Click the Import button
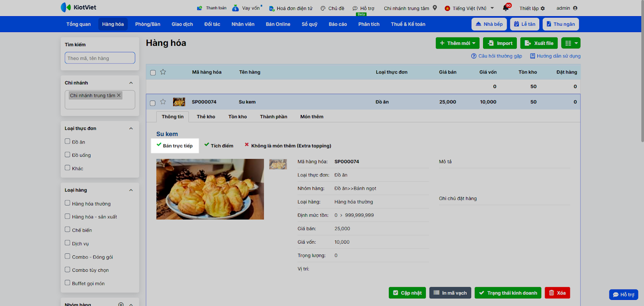The width and height of the screenshot is (644, 306). pyautogui.click(x=500, y=43)
